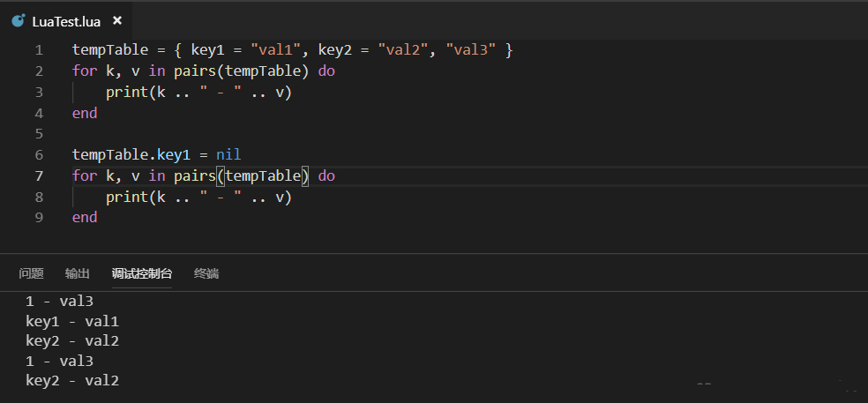Click first console output line "1 - val3"

(59, 302)
